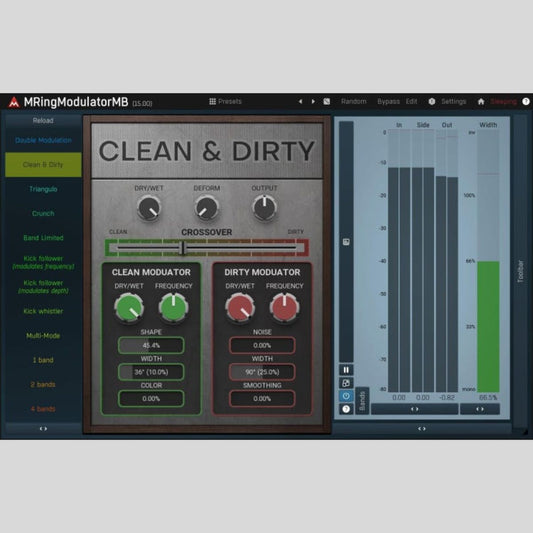Click the OUTPUT knob
The image size is (533, 533).
(264, 208)
